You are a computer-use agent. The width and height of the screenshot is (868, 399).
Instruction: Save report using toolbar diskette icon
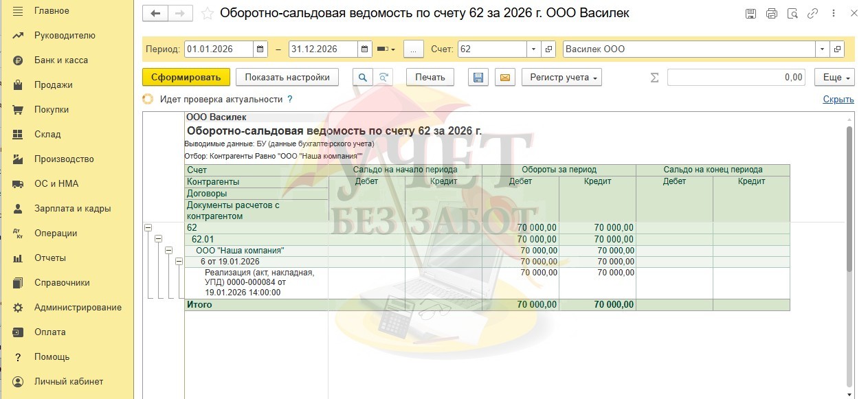point(478,78)
